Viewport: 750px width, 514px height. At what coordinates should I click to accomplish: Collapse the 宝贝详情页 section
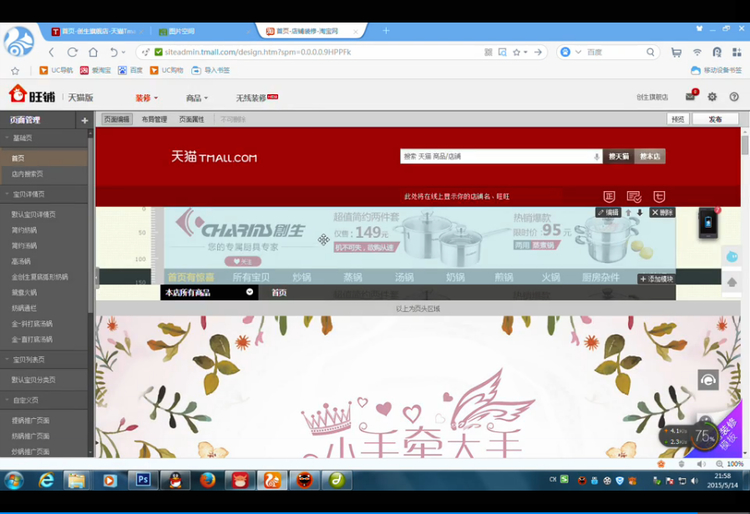pos(7,194)
